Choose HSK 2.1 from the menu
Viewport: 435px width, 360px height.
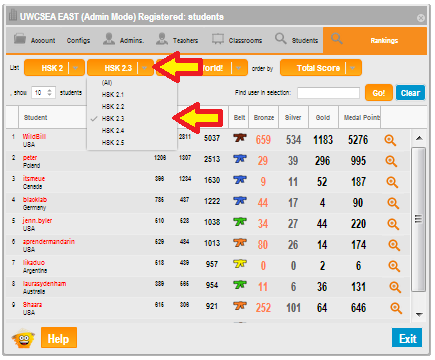(113, 95)
